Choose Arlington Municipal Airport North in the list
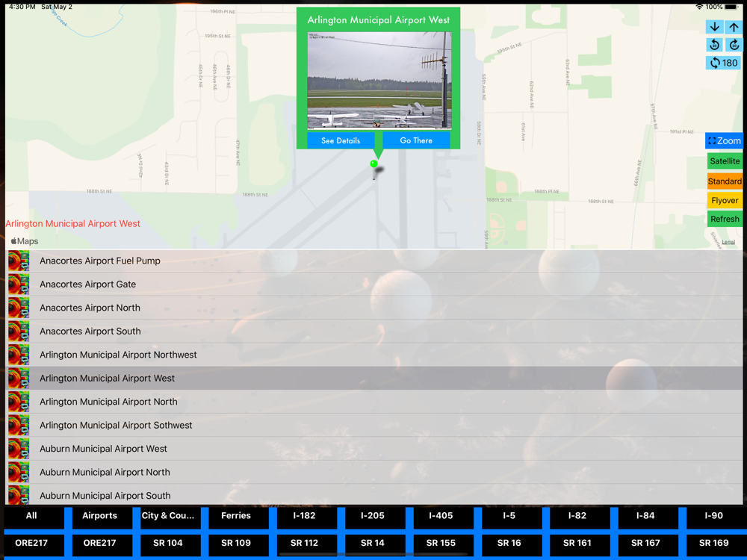Image resolution: width=747 pixels, height=560 pixels. click(x=374, y=402)
